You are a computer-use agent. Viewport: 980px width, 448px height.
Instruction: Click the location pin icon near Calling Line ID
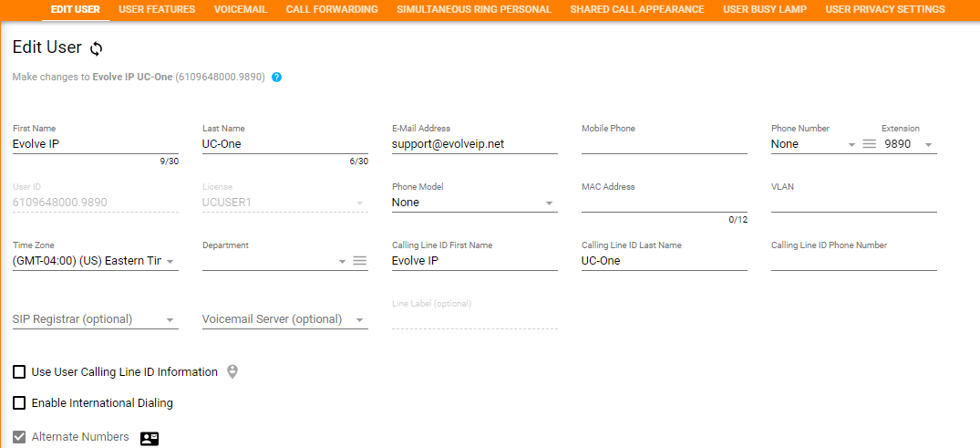click(232, 371)
